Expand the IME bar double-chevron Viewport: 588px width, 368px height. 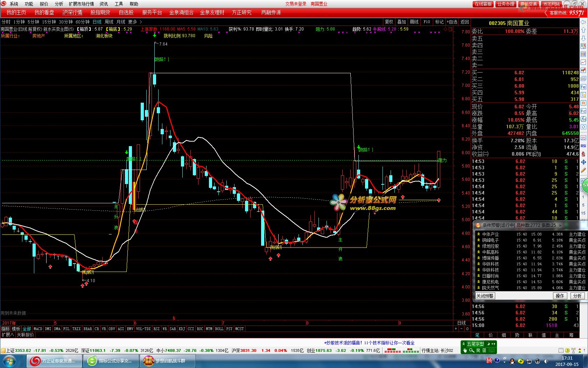pos(463,344)
